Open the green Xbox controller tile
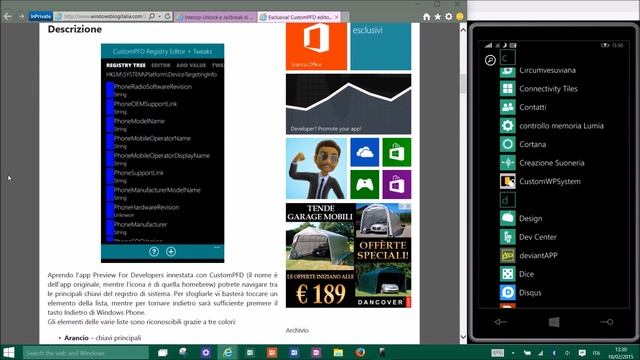 (x=364, y=184)
